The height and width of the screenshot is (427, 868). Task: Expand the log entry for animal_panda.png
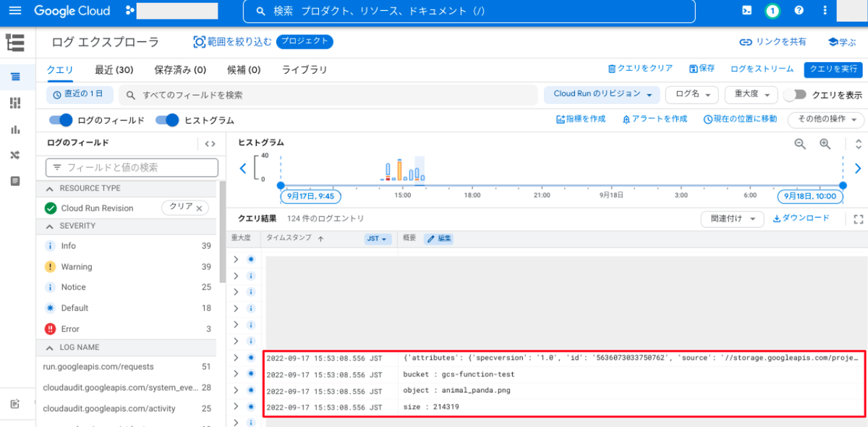236,390
